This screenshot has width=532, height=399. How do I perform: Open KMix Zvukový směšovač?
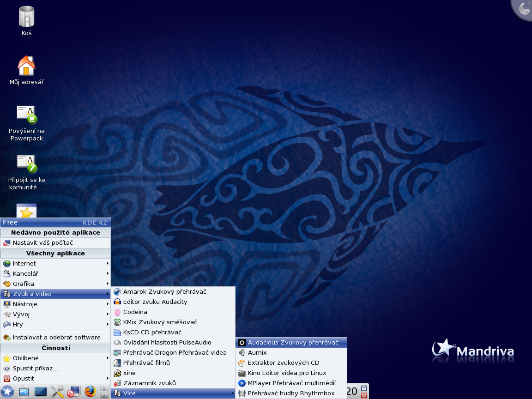173,322
